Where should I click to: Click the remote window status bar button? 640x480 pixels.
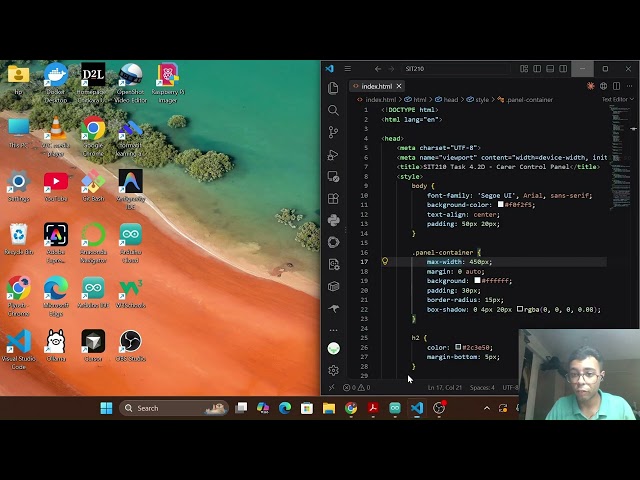coord(331,387)
